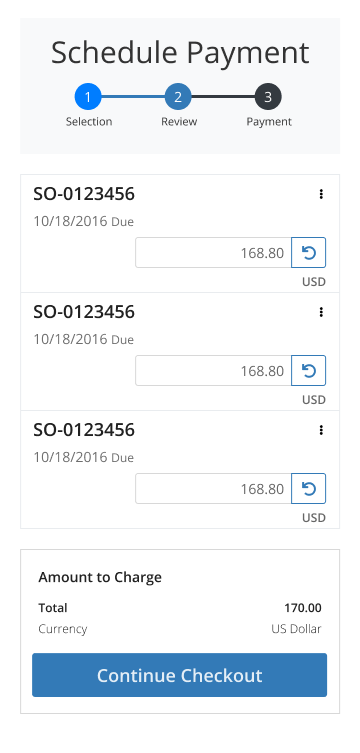360x753 pixels.
Task: Open the first SO-0123456 order title
Action: pos(84,194)
